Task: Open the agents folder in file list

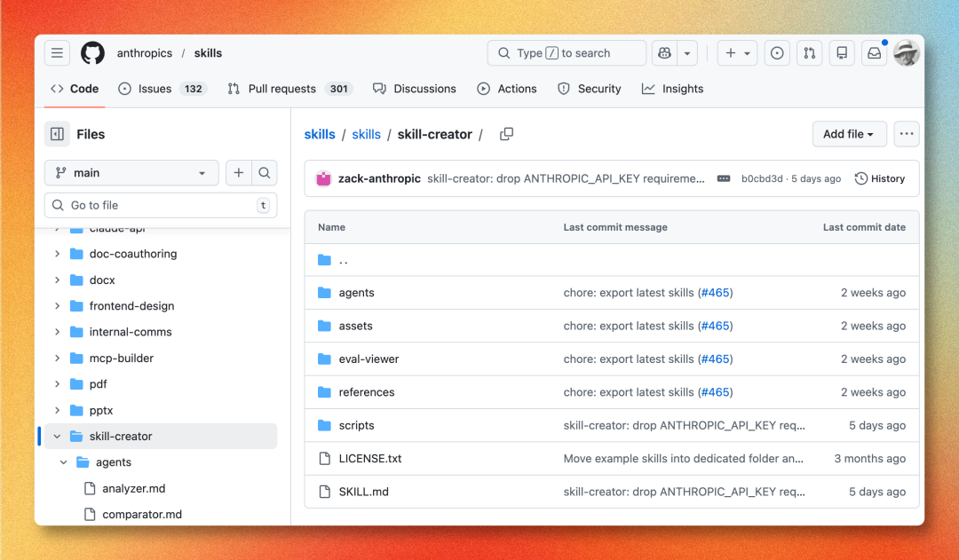Action: [357, 293]
